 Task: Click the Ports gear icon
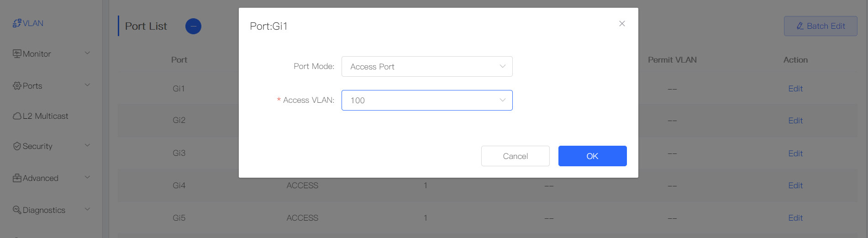[17, 86]
